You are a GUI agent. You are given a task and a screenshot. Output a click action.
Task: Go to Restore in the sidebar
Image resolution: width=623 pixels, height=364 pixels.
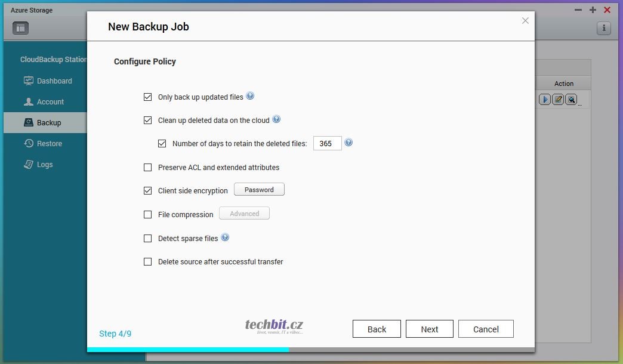[49, 144]
